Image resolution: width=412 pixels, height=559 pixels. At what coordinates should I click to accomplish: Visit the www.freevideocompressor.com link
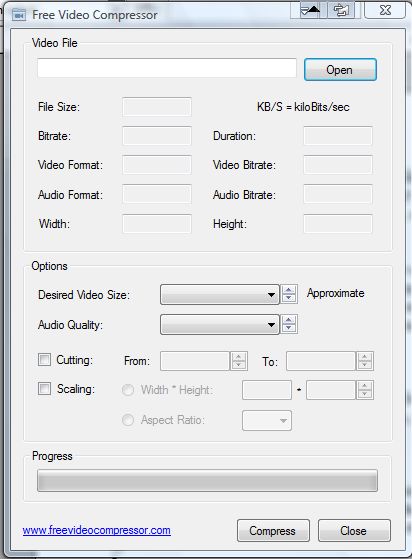click(97, 530)
